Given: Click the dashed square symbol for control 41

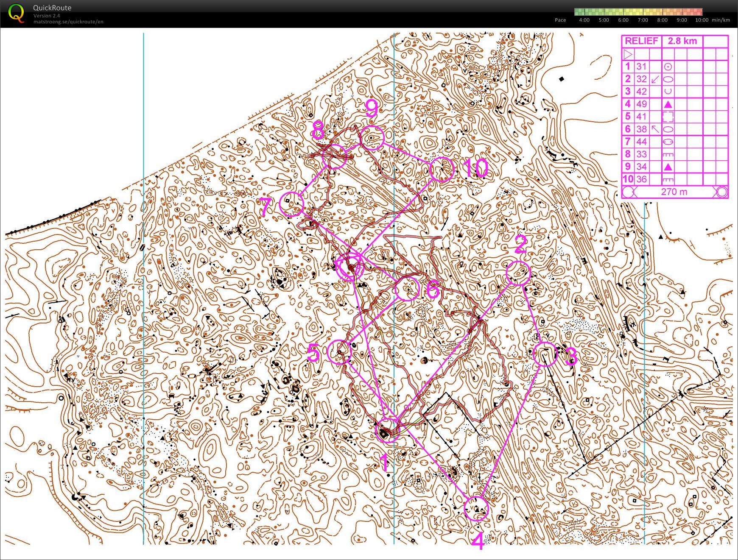Looking at the screenshot, I should point(668,117).
